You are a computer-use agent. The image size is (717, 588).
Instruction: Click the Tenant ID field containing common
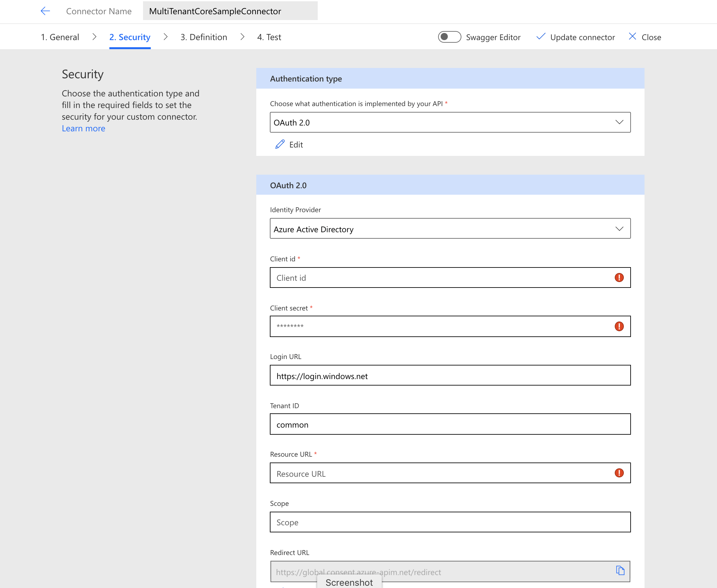[x=450, y=424]
